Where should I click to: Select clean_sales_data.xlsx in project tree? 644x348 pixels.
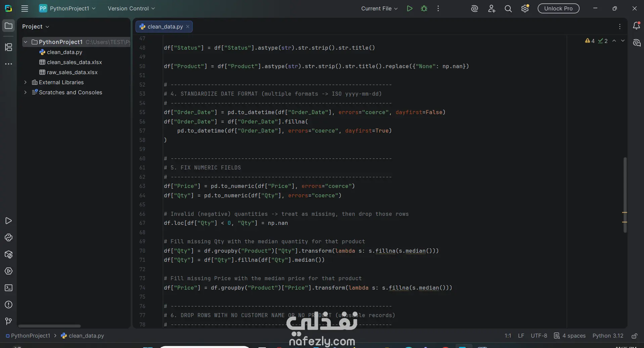pyautogui.click(x=74, y=62)
